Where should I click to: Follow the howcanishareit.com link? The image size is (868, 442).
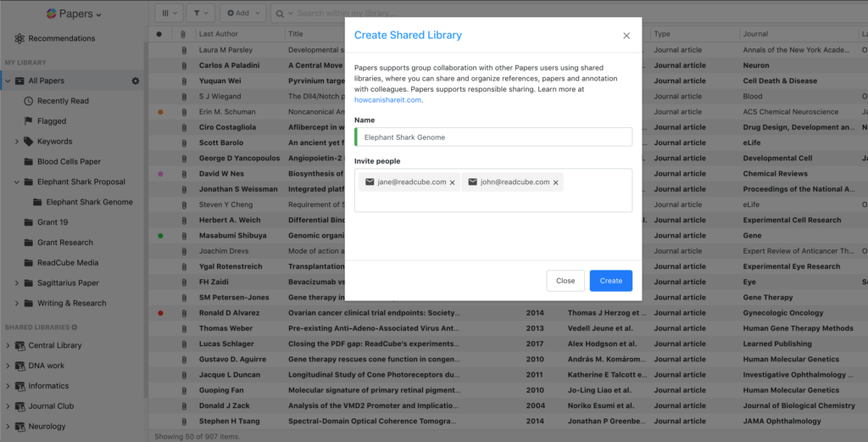pos(387,100)
